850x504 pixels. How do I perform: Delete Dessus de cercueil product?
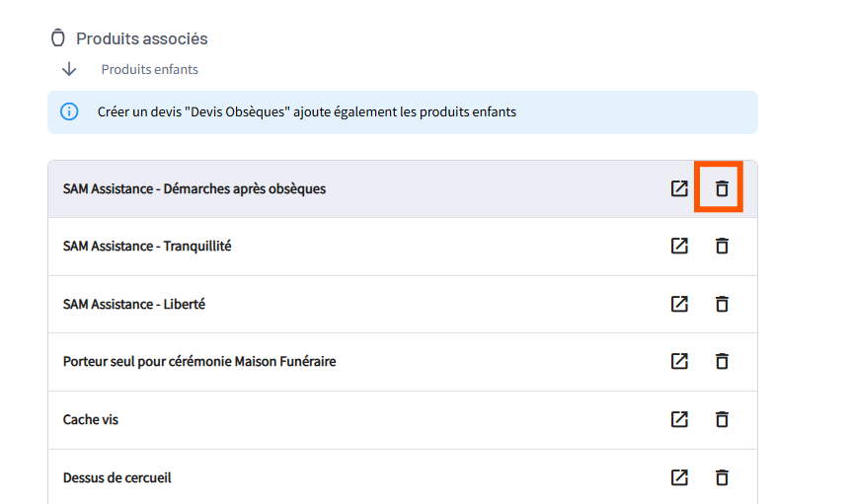722,477
